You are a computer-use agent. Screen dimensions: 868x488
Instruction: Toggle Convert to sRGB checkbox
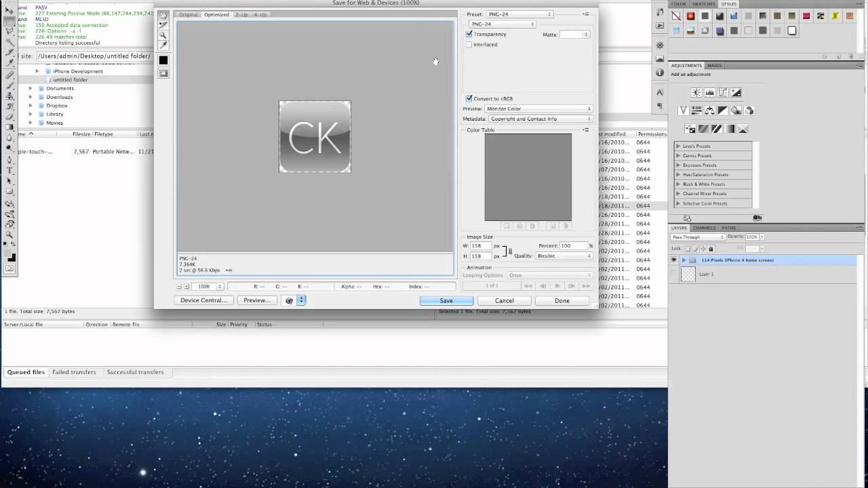[469, 99]
